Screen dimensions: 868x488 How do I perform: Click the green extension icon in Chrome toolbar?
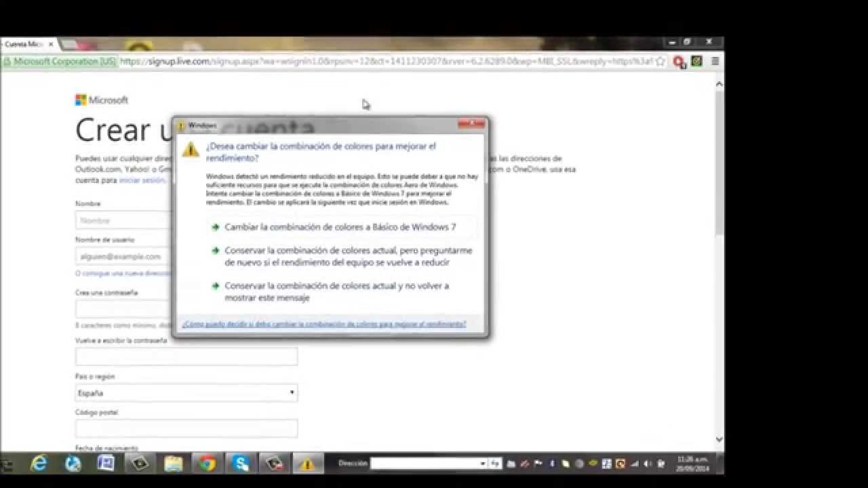(696, 62)
